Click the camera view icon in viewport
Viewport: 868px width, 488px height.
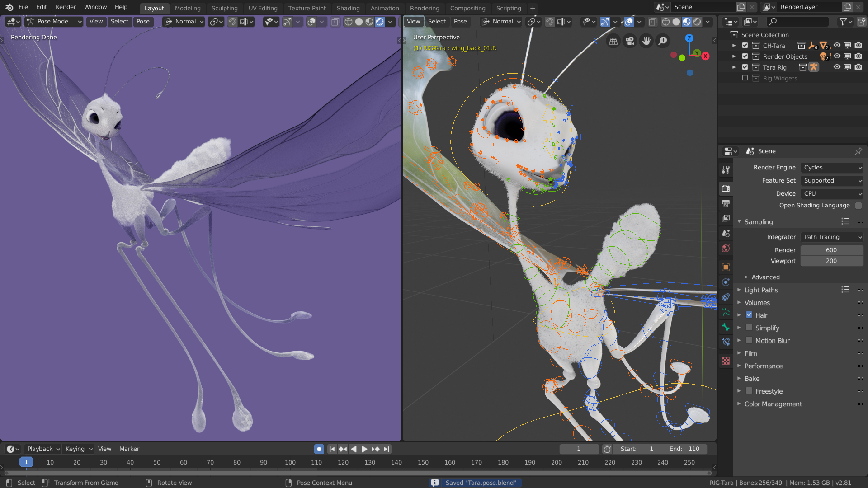tap(630, 42)
